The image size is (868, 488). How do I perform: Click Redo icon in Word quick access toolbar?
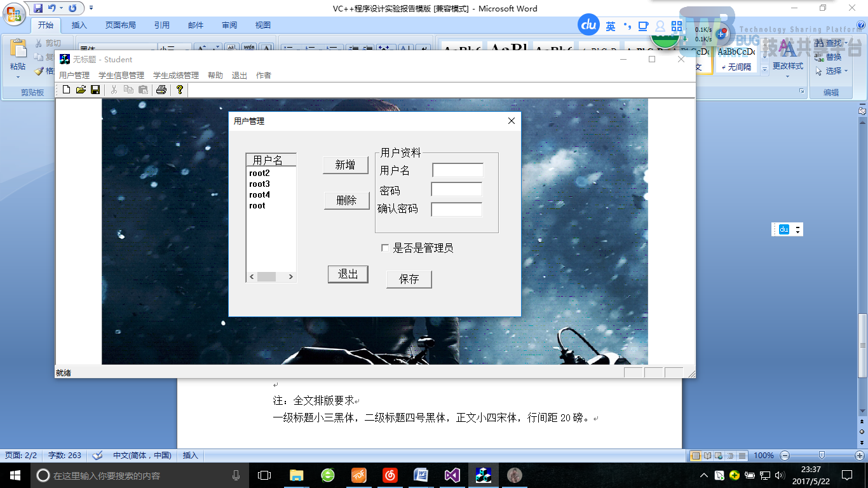tap(72, 8)
